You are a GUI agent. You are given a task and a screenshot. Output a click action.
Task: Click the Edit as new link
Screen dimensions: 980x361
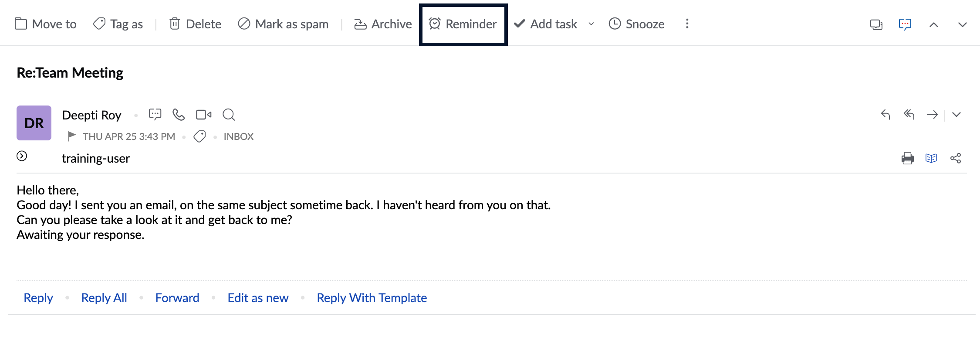click(x=258, y=298)
